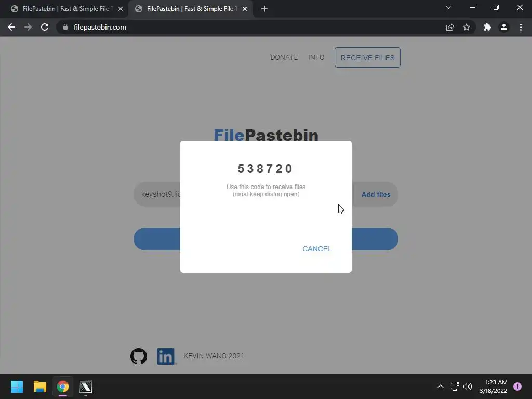Open the DONATE link
Image resolution: width=532 pixels, height=399 pixels.
pyautogui.click(x=284, y=57)
